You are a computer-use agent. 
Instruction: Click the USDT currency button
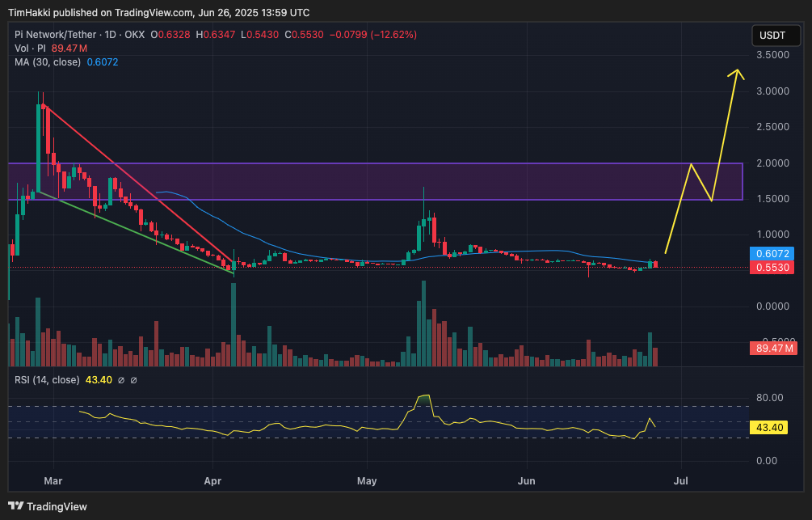pos(775,36)
